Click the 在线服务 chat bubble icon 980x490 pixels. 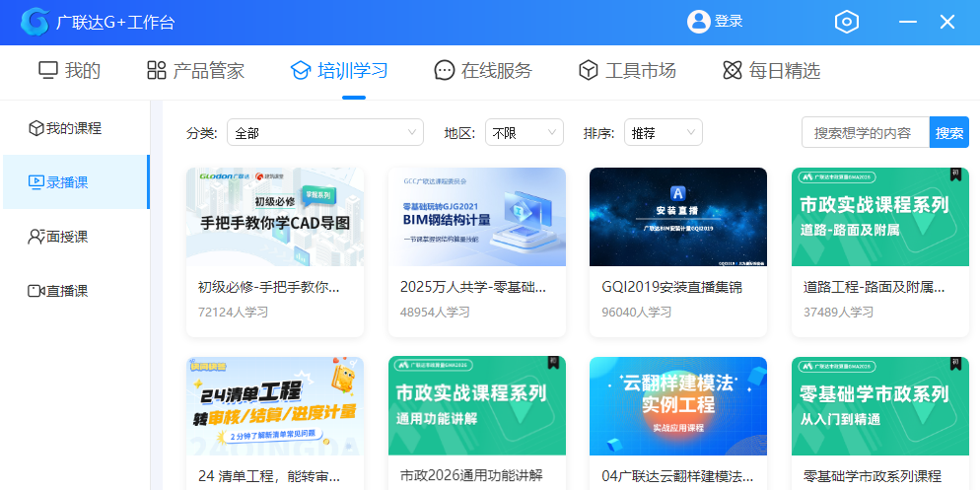pos(445,70)
